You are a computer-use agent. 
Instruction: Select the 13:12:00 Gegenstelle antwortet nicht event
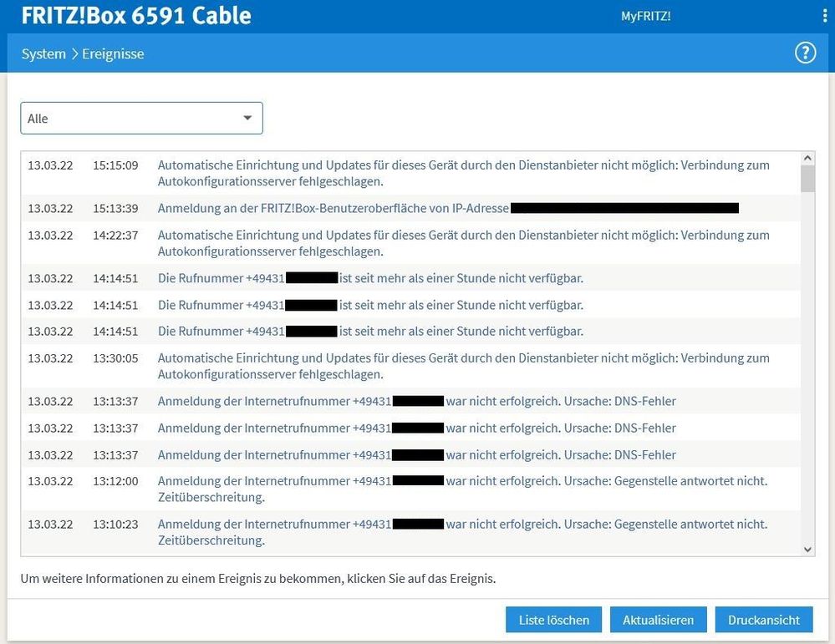(x=410, y=489)
